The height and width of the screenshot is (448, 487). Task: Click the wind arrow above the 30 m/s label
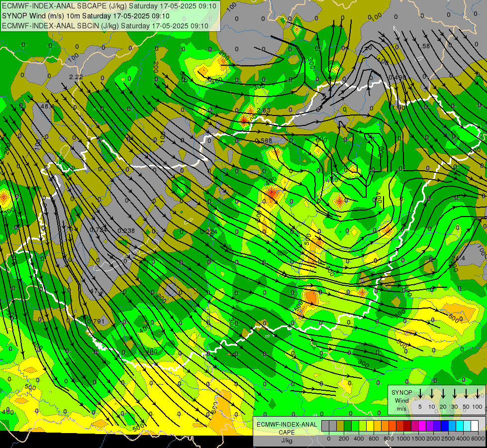[x=454, y=394]
